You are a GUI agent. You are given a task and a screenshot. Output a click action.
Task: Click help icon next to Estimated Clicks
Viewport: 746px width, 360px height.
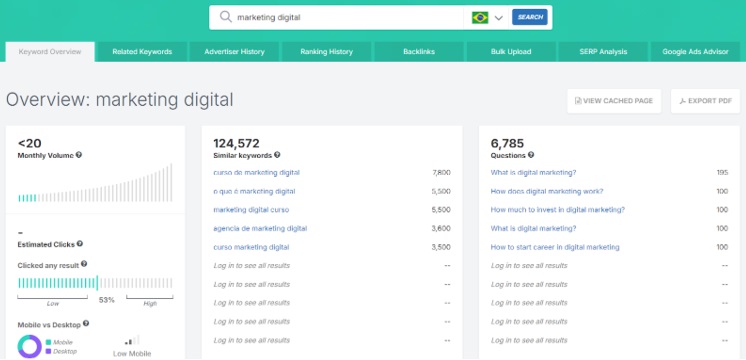tap(80, 244)
